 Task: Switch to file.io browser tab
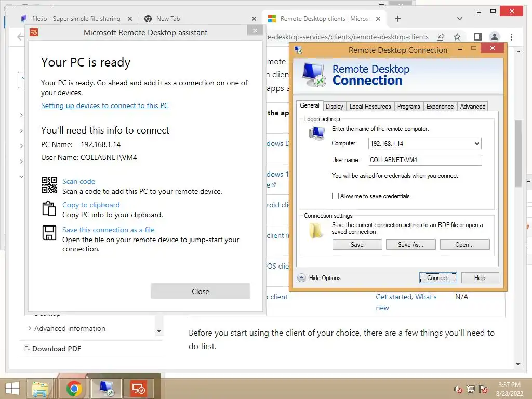tap(76, 19)
